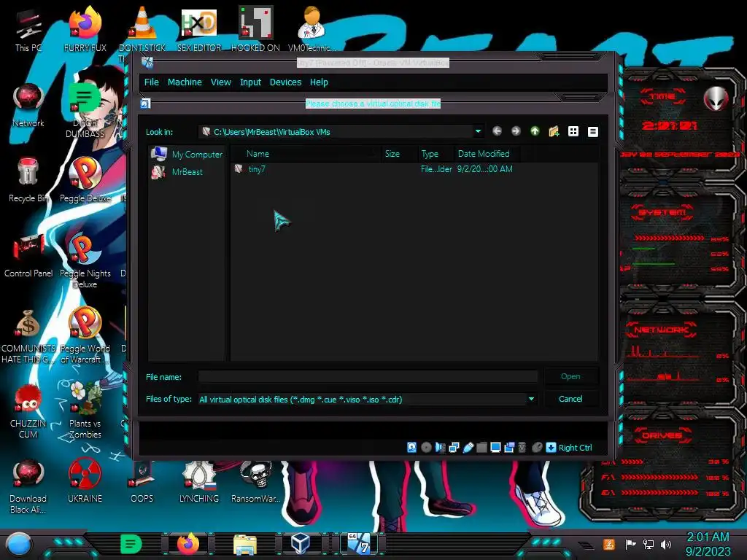The image size is (747, 560).
Task: Open This PC desktop icon
Action: [x=28, y=29]
